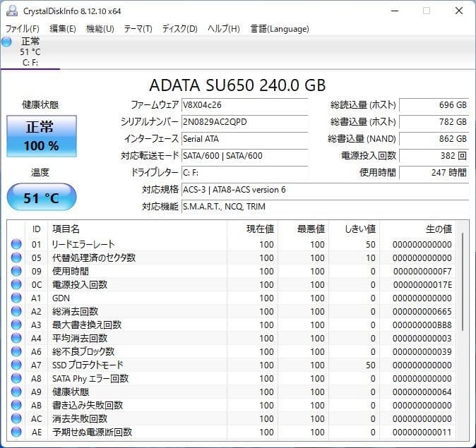This screenshot has width=476, height=448.
Task: Open the 編集(E) menu
Action: 63,29
